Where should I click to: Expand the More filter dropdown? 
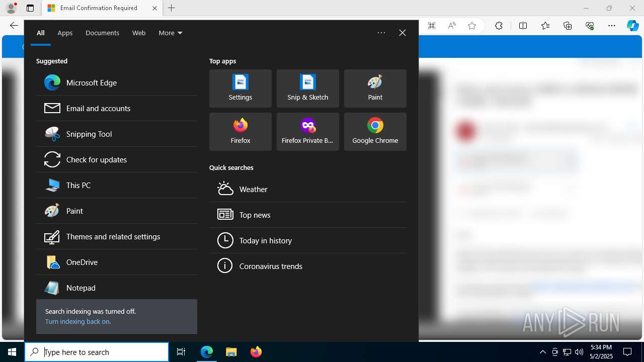coord(171,33)
